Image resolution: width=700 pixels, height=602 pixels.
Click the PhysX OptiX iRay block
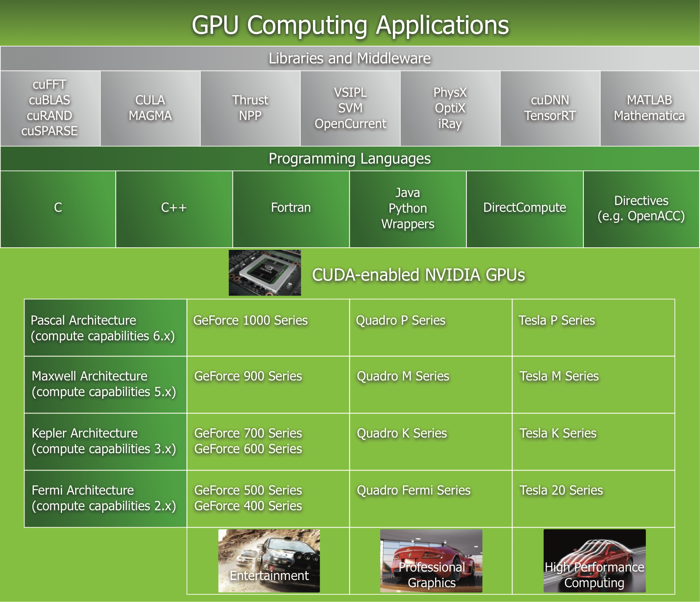[x=450, y=108]
